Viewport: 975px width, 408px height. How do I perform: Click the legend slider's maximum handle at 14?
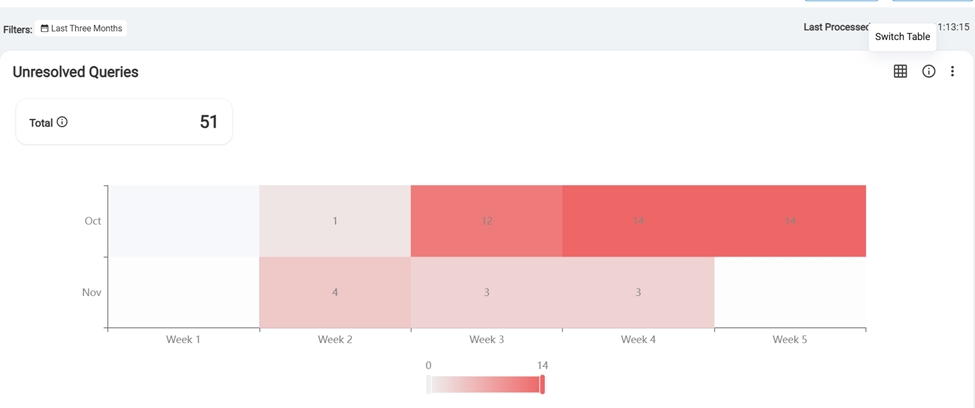pos(542,385)
